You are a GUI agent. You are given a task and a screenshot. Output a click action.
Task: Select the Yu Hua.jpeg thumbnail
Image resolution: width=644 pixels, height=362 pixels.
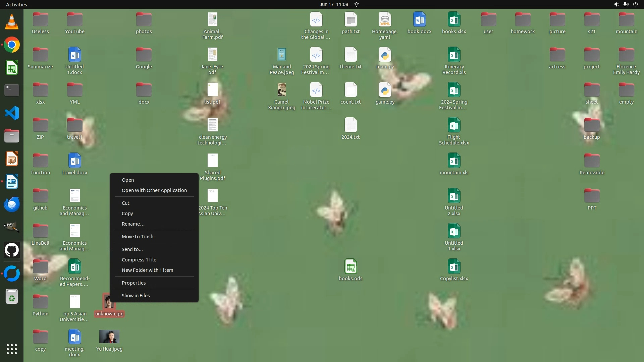(x=109, y=337)
